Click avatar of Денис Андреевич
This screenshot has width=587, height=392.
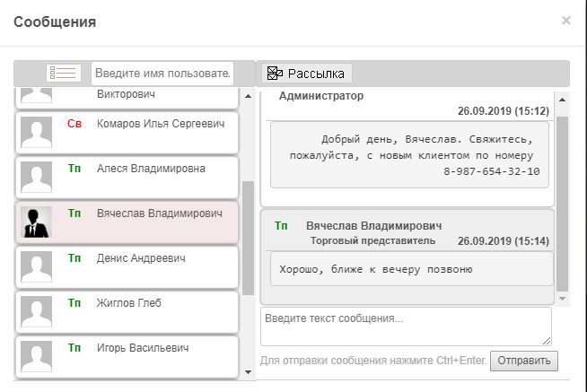[36, 267]
